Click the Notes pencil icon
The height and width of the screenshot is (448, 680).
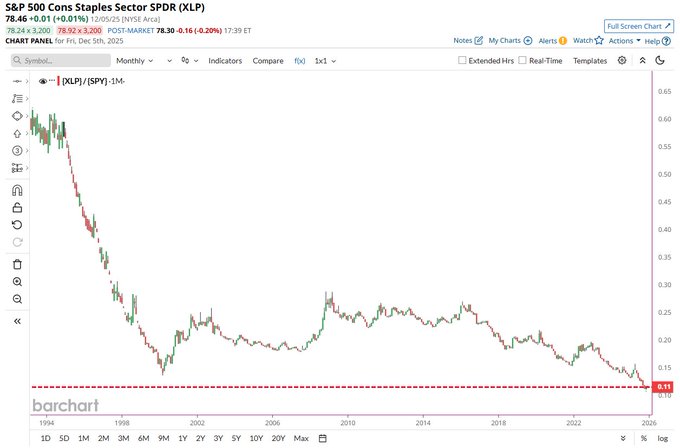tap(478, 40)
